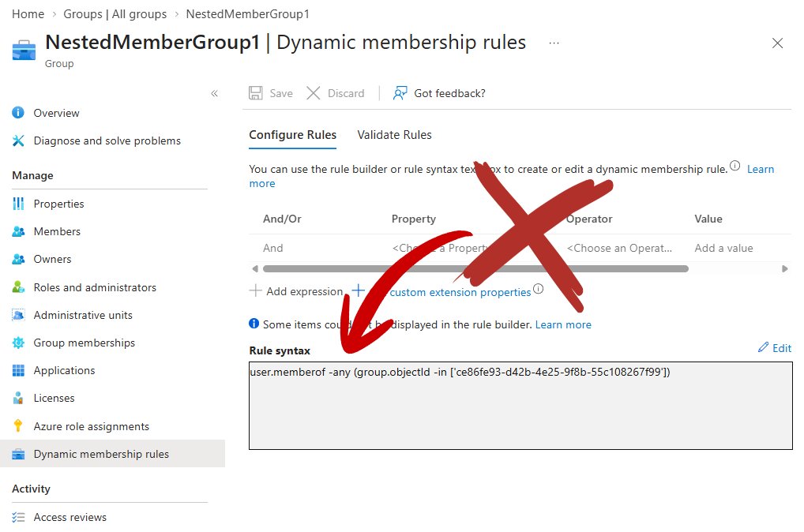Click the Discard label in toolbar

point(346,93)
